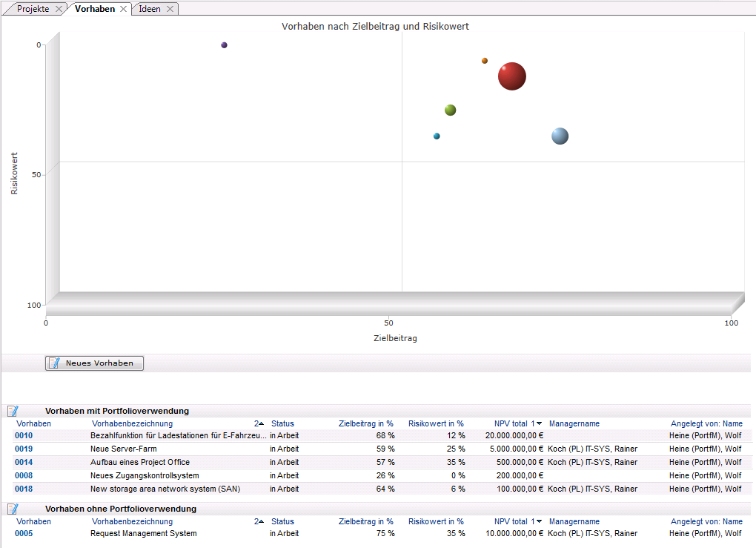Select the light blue bubble in chart

click(560, 136)
